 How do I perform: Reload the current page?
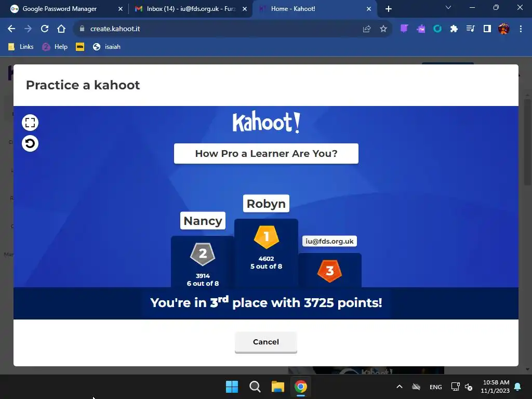click(x=45, y=29)
